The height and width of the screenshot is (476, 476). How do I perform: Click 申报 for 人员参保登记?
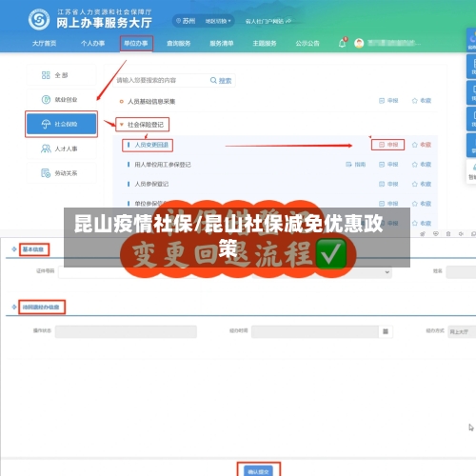(x=388, y=184)
